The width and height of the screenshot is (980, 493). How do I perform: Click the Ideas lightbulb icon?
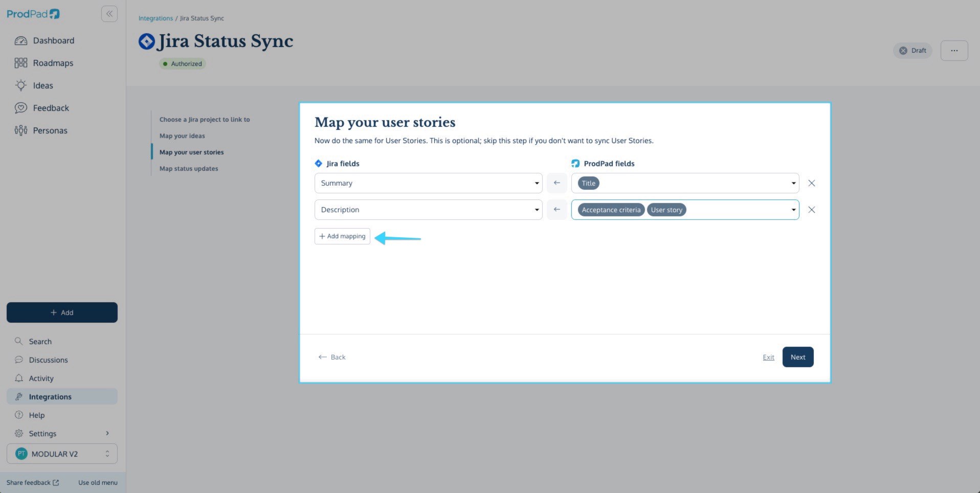(x=21, y=85)
